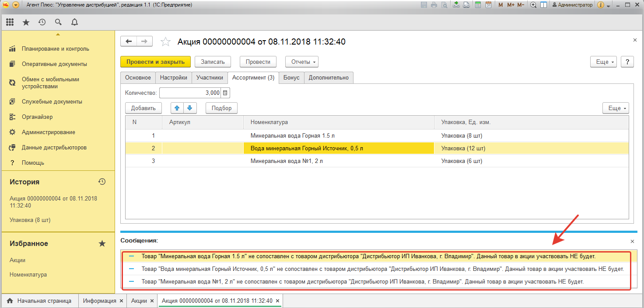Open Номенклатура link in Избранное
The image size is (644, 308).
[x=28, y=275]
